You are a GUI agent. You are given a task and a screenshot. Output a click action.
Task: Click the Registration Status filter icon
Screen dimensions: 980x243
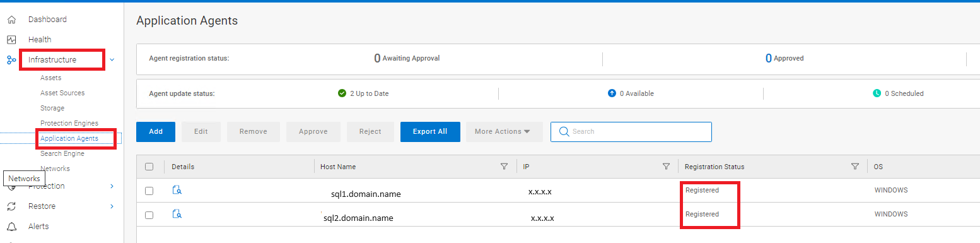pos(855,167)
